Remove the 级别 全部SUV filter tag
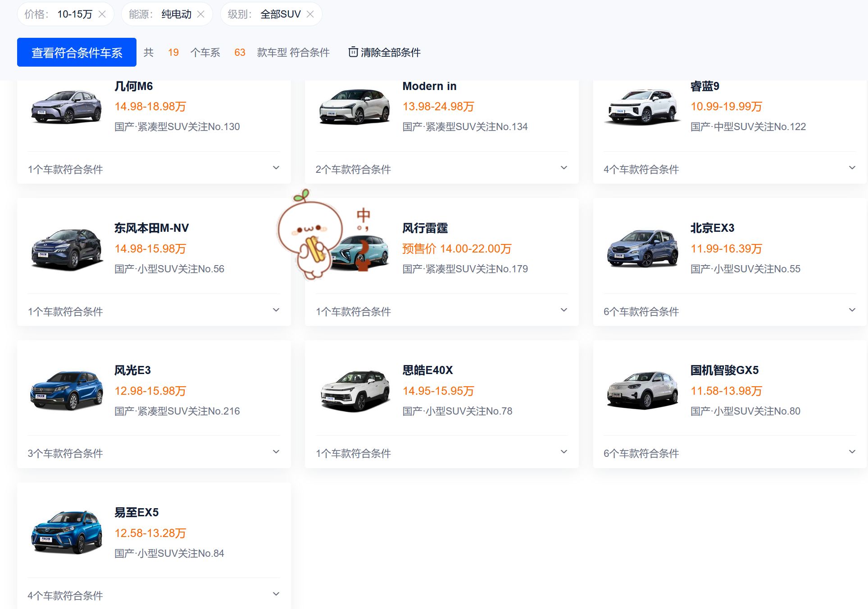 [310, 14]
